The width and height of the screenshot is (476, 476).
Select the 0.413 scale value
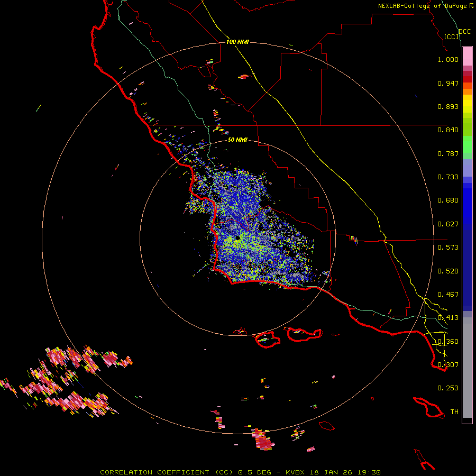(448, 318)
